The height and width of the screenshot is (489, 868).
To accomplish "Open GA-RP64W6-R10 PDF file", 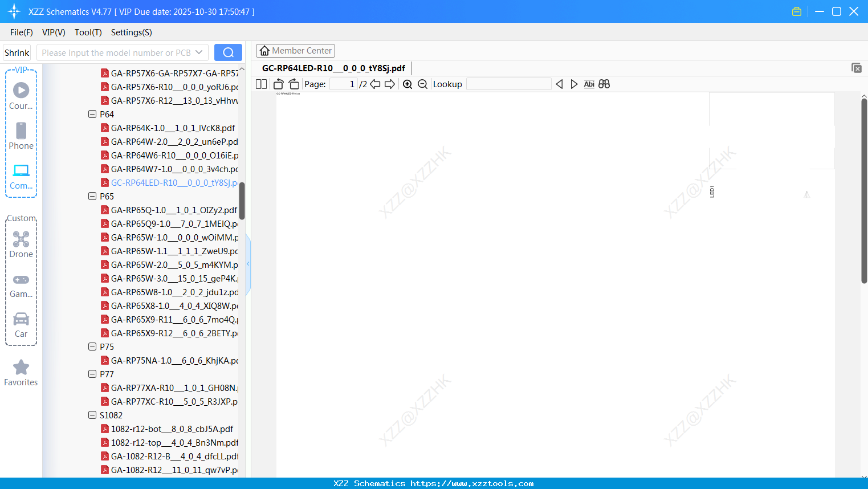I will point(174,155).
